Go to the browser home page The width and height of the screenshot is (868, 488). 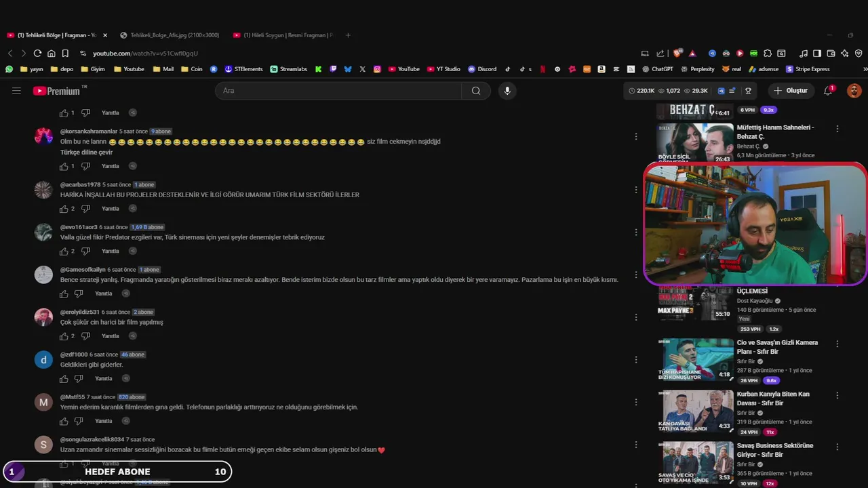51,54
